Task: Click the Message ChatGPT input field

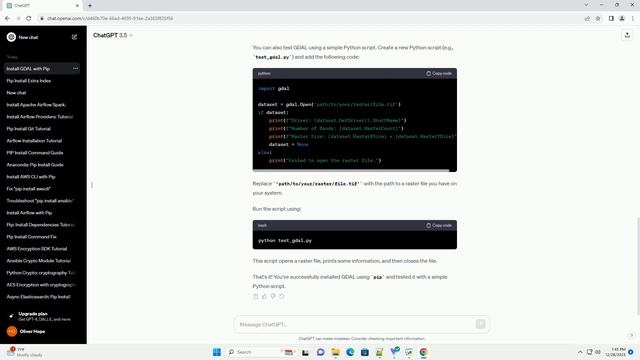Action: [x=356, y=324]
